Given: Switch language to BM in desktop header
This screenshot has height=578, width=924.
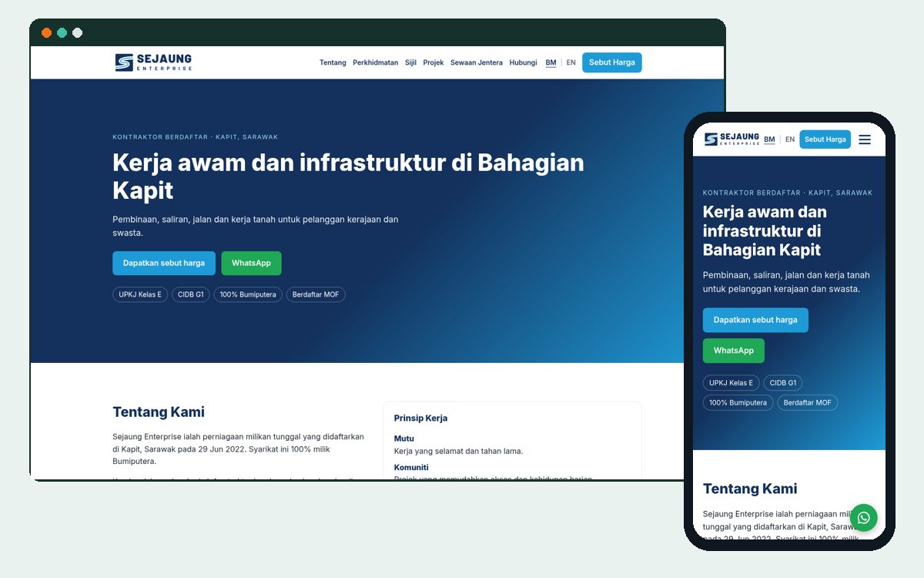Looking at the screenshot, I should 551,62.
